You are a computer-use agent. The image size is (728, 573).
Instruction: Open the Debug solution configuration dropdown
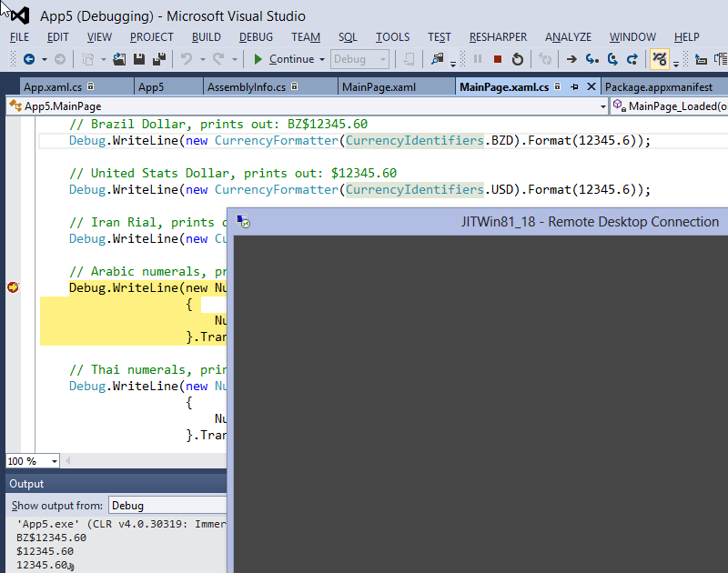(x=359, y=59)
